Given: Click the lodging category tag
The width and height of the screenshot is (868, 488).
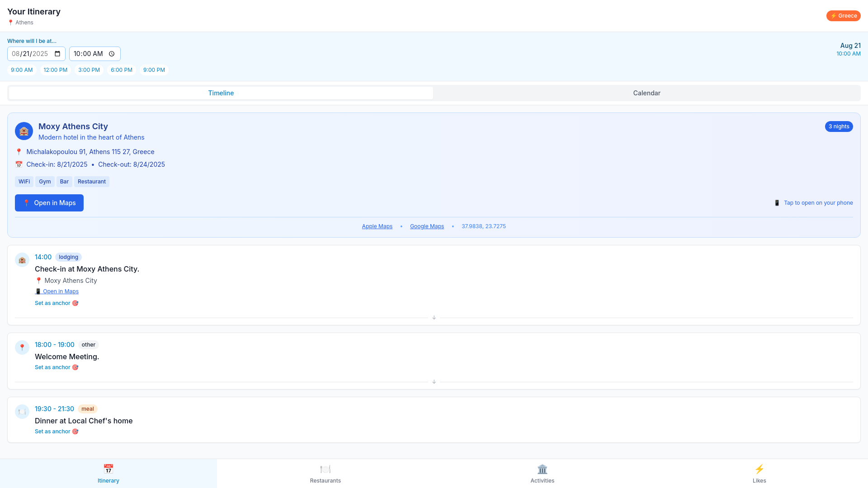Looking at the screenshot, I should (68, 257).
